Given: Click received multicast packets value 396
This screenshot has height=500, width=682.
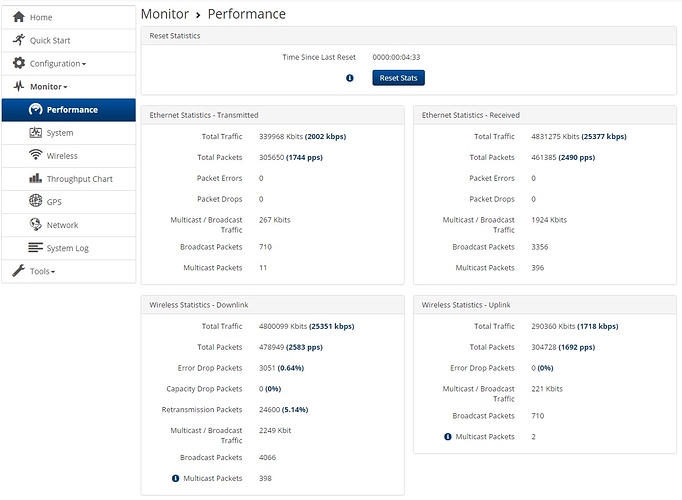Looking at the screenshot, I should [x=538, y=267].
